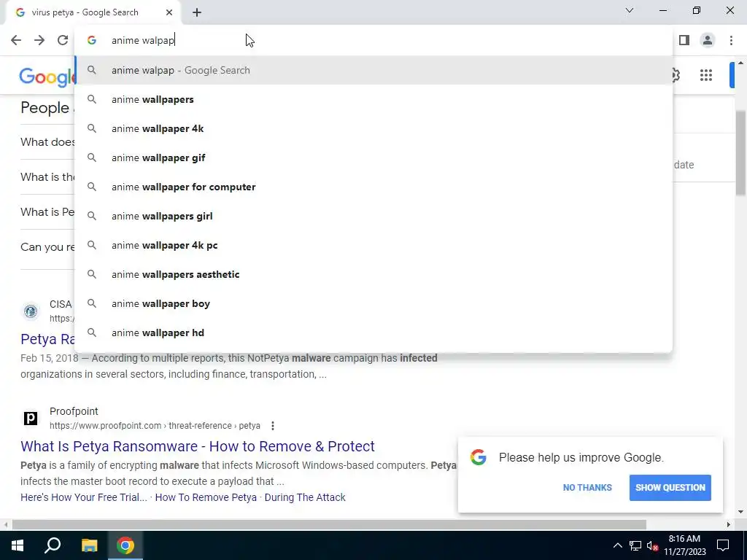The height and width of the screenshot is (560, 747).
Task: Open the Windows Start menu
Action: [18, 545]
